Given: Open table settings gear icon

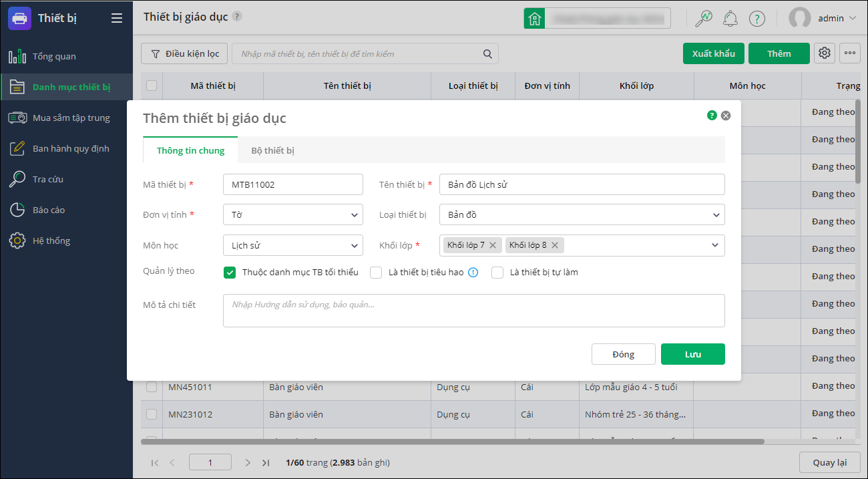Looking at the screenshot, I should pyautogui.click(x=825, y=53).
